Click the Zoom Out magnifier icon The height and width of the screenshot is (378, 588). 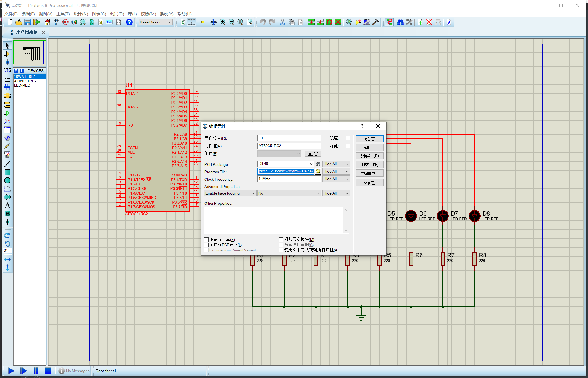[x=231, y=22]
